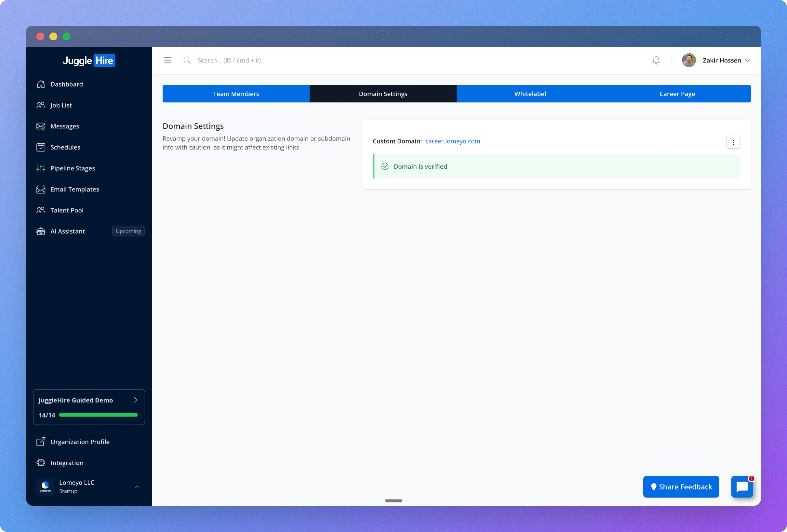787x532 pixels.
Task: Click the Talent Pool sidebar icon
Action: pos(41,210)
